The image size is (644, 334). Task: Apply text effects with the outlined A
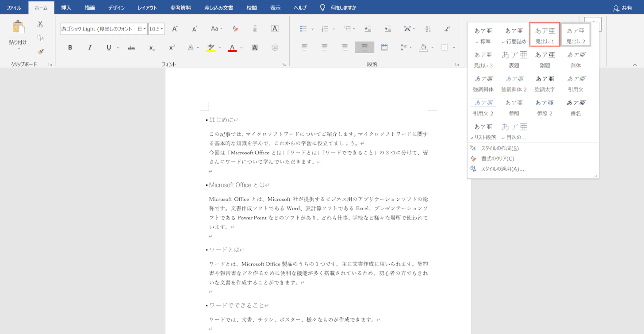191,47
